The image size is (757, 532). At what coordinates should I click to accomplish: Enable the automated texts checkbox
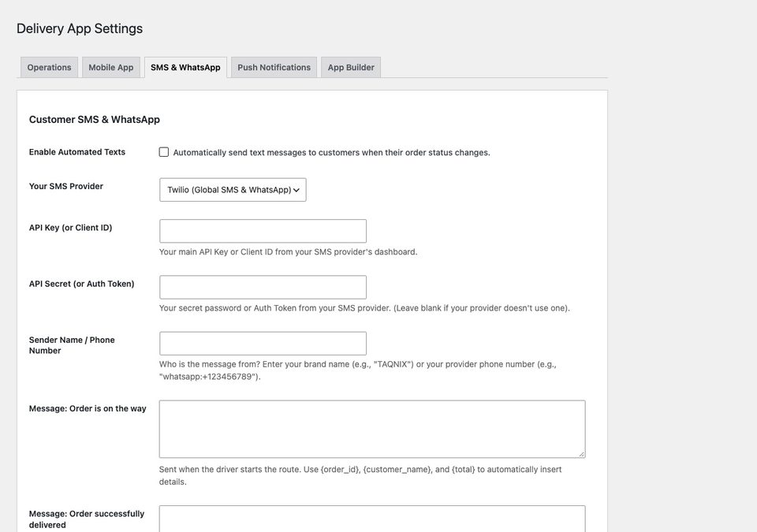click(x=164, y=152)
